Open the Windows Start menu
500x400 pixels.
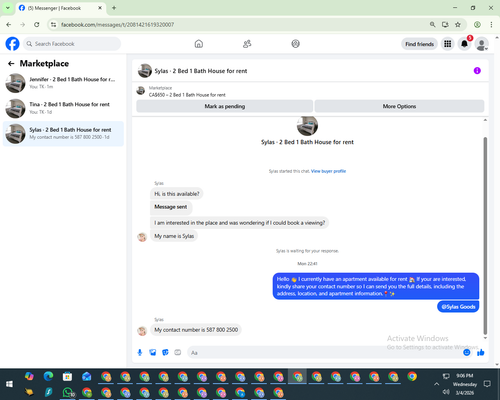(9, 384)
